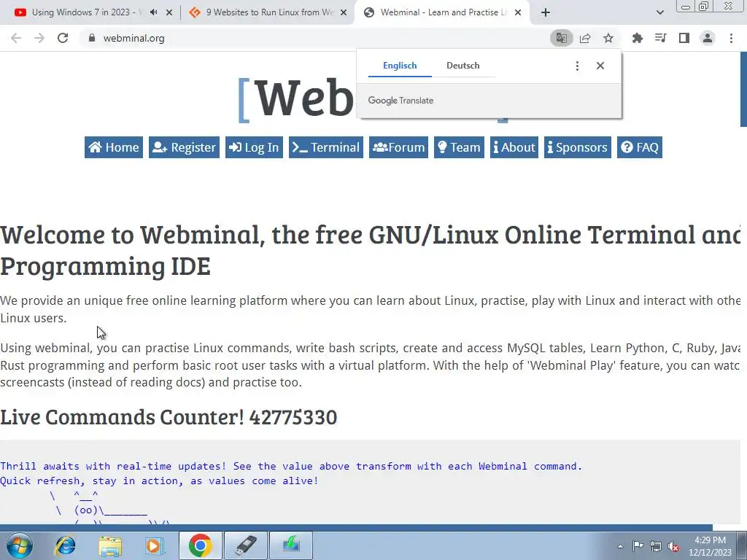
Task: Open the clock showing 4:29 PM
Action: tap(710, 546)
